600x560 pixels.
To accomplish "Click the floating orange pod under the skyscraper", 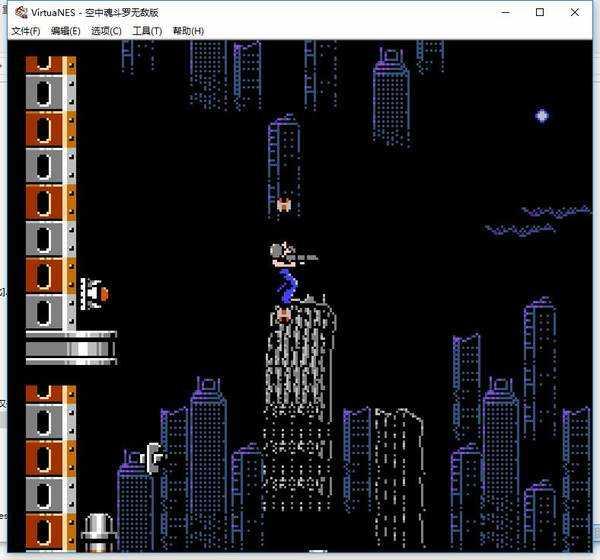I will [284, 205].
